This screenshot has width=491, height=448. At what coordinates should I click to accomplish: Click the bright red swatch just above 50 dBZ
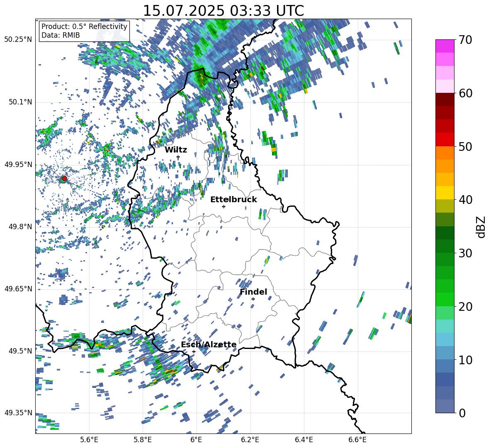coord(445,140)
